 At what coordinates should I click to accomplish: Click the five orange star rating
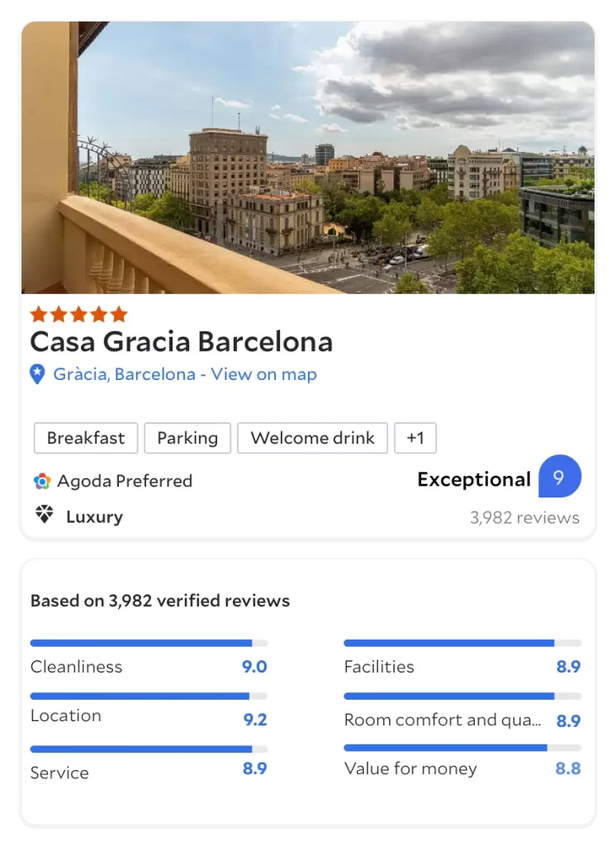pyautogui.click(x=78, y=314)
